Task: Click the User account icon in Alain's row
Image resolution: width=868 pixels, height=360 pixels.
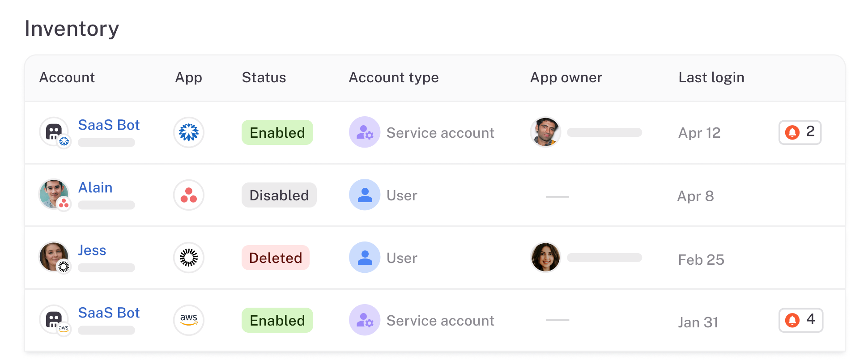Action: 365,195
